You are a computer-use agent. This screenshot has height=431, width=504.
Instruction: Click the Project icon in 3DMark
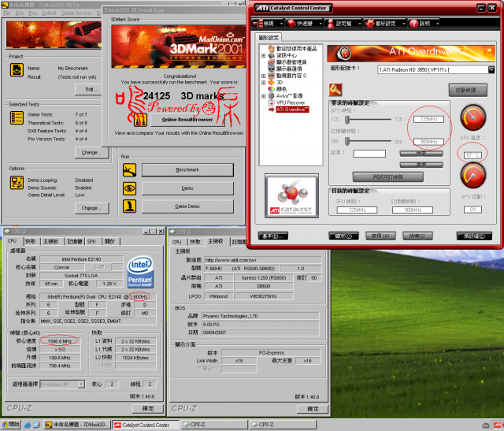17,69
